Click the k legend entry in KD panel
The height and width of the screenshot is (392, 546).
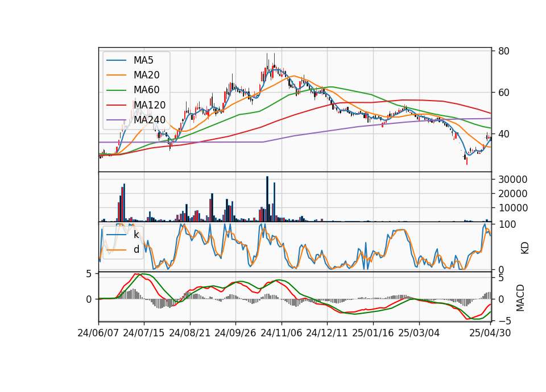click(x=136, y=235)
